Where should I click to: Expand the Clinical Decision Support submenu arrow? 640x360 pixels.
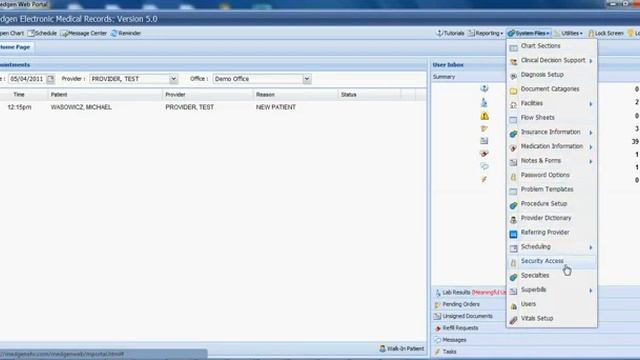[591, 61]
